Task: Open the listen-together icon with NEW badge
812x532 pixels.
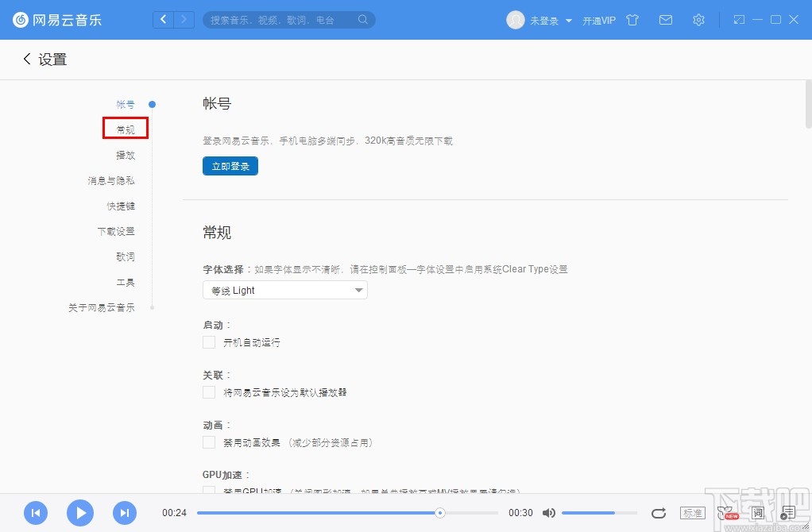Action: (x=726, y=513)
